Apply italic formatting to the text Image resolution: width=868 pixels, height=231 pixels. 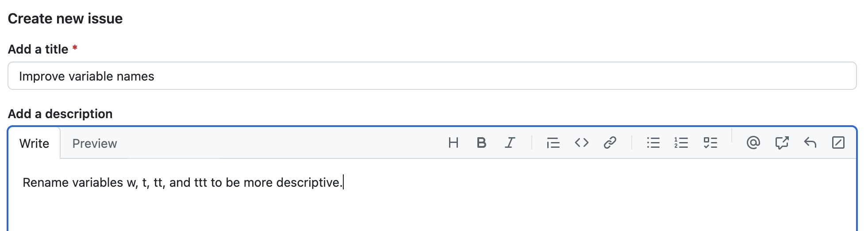510,143
